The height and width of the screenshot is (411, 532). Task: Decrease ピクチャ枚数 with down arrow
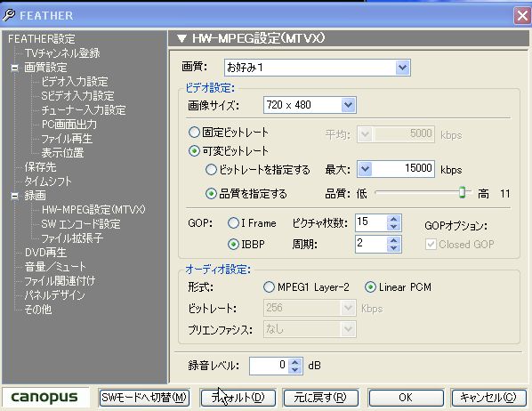[x=393, y=227]
